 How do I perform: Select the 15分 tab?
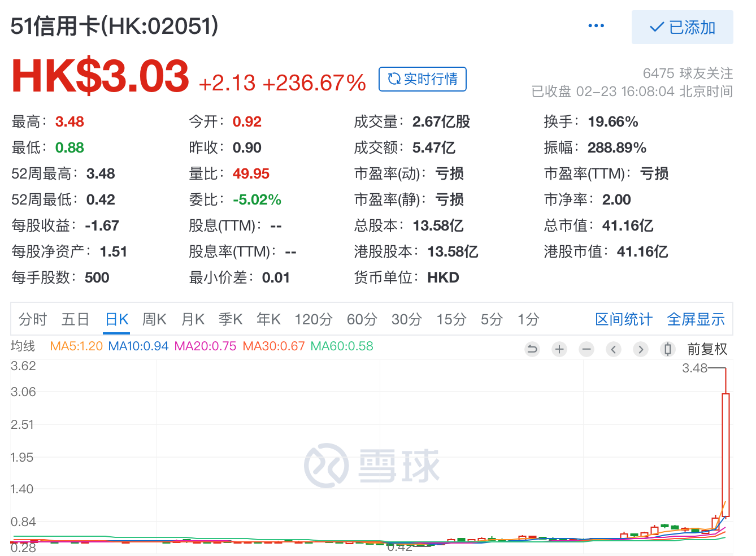[x=451, y=319]
